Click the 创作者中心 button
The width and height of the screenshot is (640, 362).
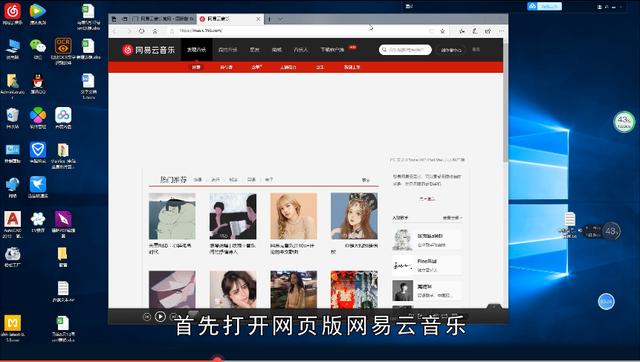point(451,50)
